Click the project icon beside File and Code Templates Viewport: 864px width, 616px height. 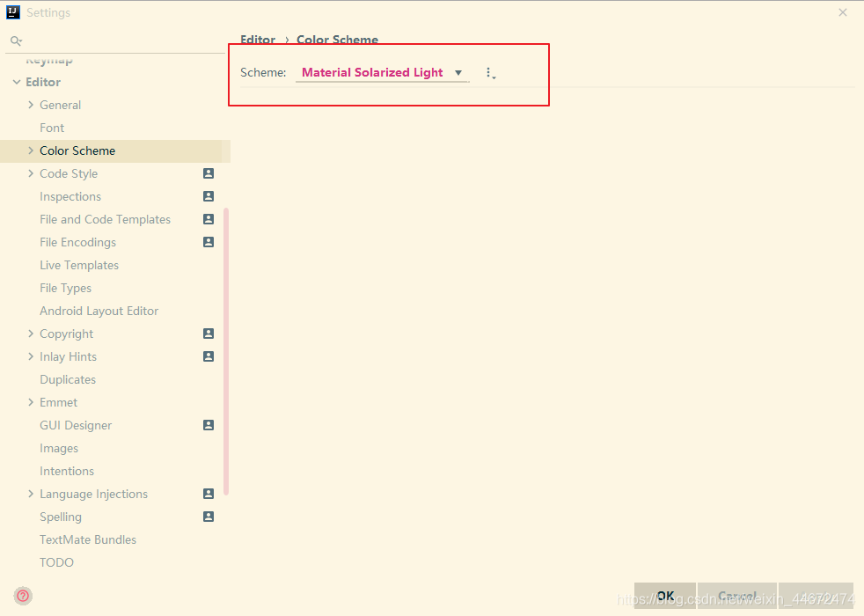[x=209, y=219]
